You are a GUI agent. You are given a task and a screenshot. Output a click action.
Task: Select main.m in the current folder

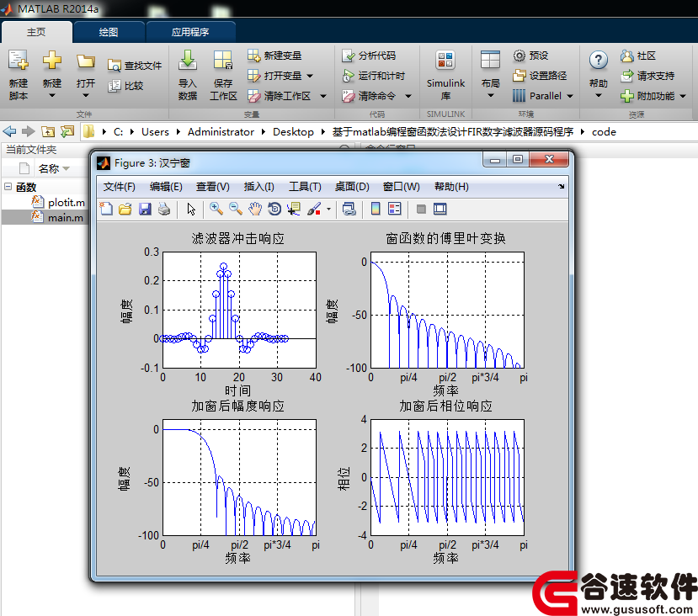(x=66, y=217)
